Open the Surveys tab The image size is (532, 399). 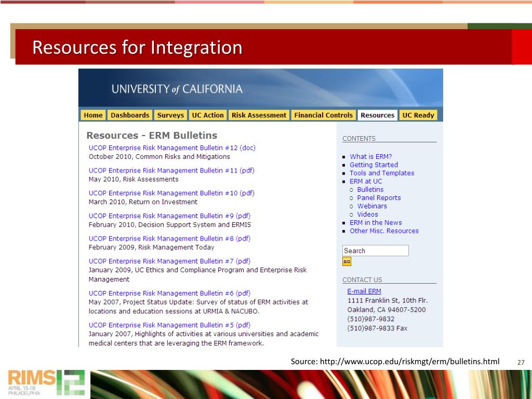170,115
